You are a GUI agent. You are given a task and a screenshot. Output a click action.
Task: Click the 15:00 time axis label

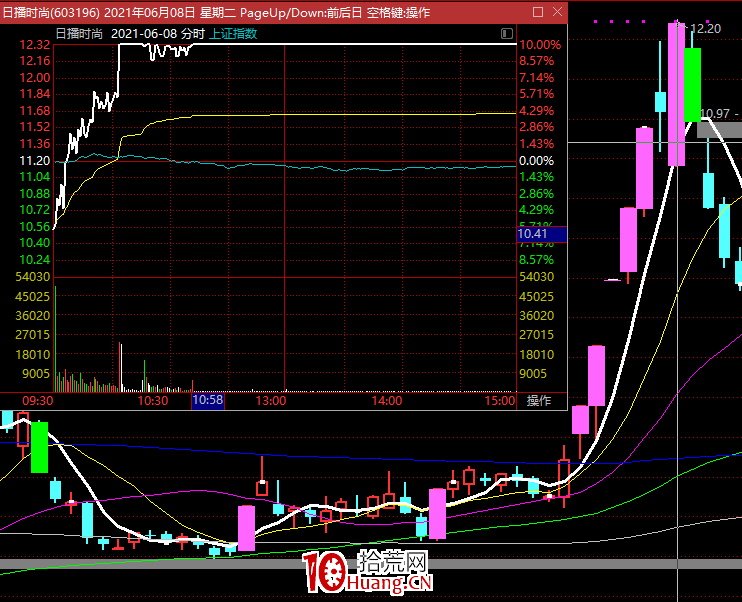tap(500, 401)
